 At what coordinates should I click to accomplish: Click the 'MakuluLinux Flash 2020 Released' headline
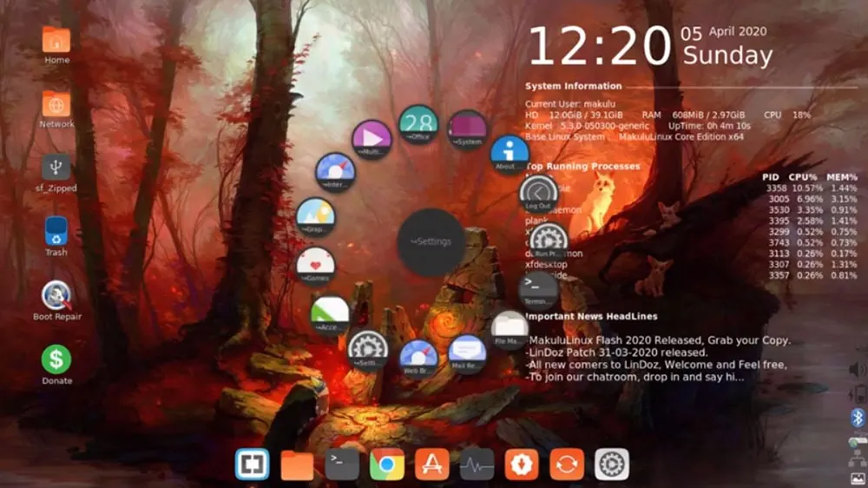pyautogui.click(x=659, y=340)
